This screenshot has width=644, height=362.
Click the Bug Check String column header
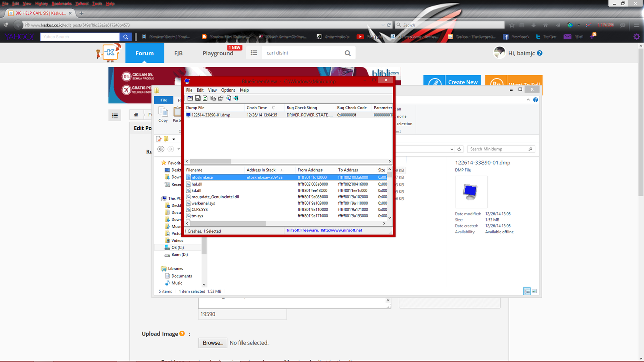(309, 108)
